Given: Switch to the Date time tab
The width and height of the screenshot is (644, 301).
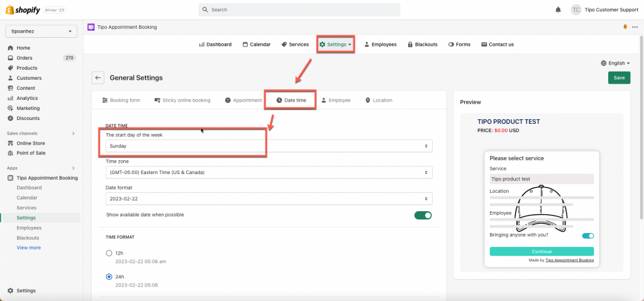Looking at the screenshot, I should point(291,100).
